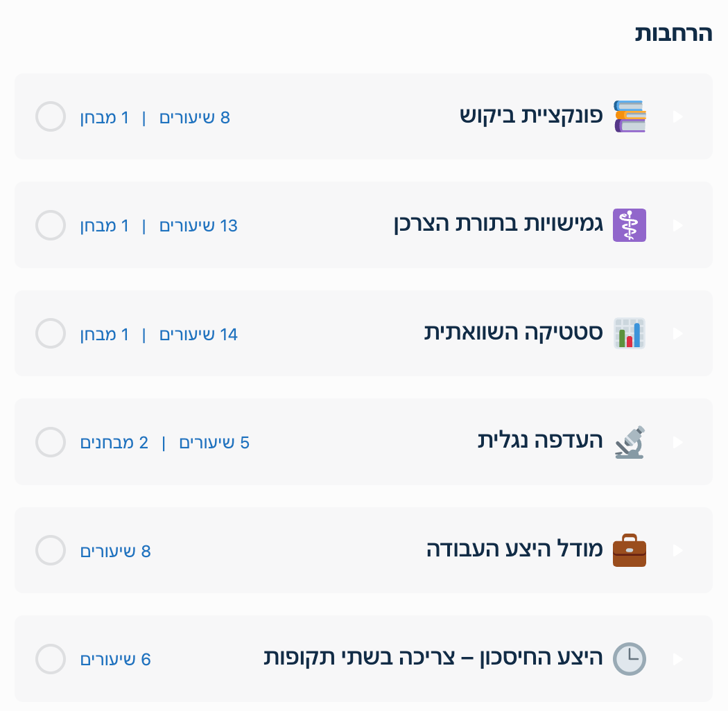Open the סטטיקה השוואתית section title
Image resolution: width=728 pixels, height=711 pixels.
coord(514,333)
